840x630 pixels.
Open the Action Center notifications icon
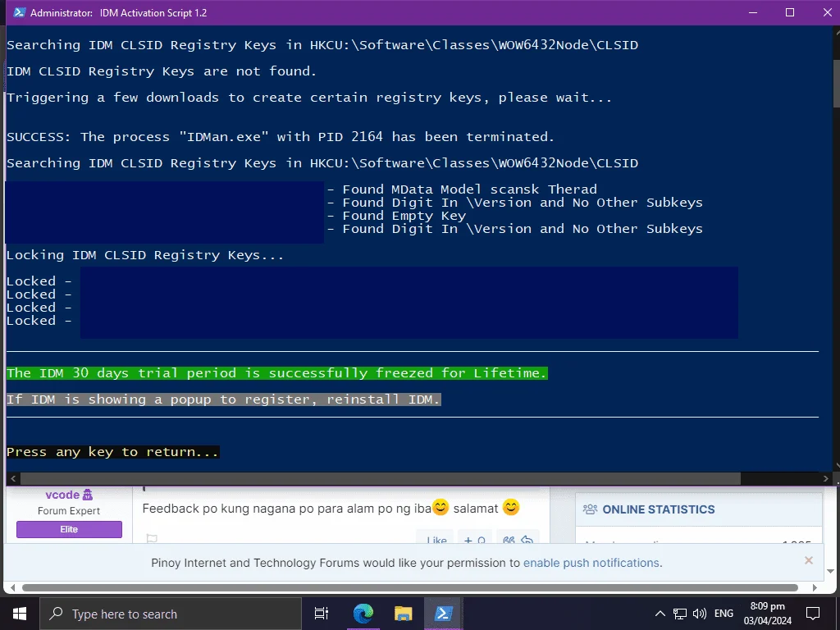(x=813, y=614)
